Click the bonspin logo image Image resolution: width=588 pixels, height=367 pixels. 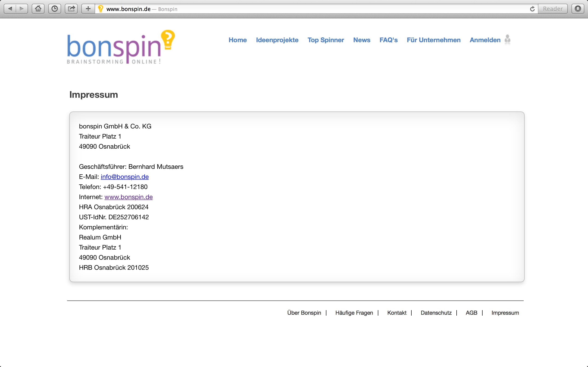point(121,47)
